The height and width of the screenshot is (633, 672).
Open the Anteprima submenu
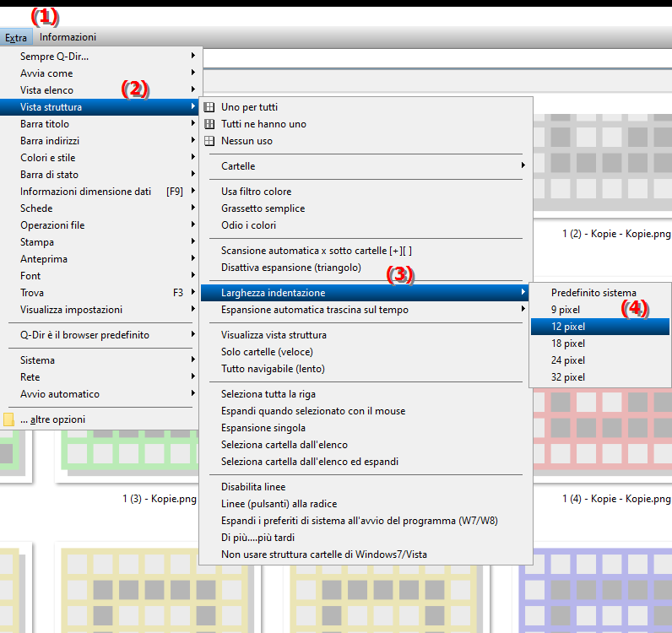click(99, 259)
